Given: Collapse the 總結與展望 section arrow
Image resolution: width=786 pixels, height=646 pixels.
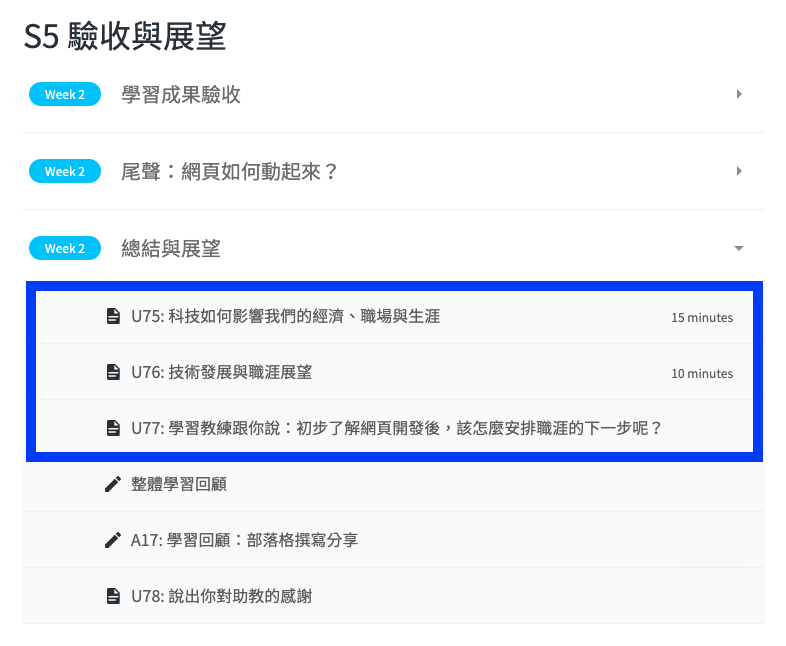Looking at the screenshot, I should tap(739, 248).
